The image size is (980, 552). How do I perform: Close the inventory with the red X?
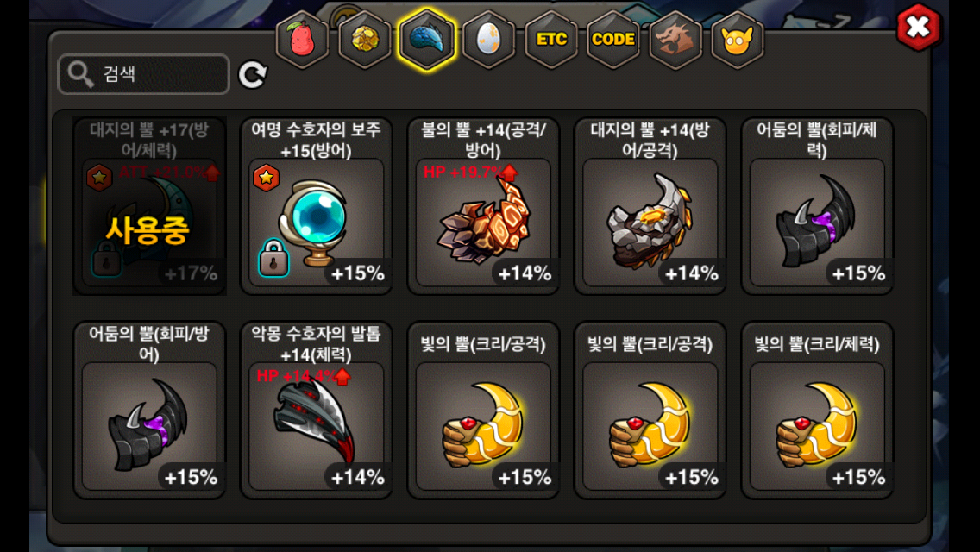(x=918, y=28)
